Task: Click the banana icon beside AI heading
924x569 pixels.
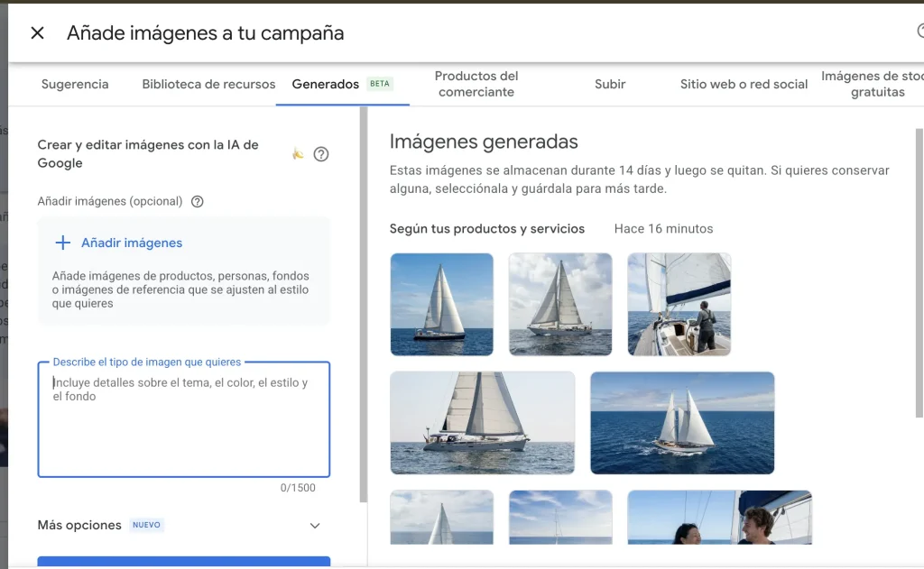Action: pyautogui.click(x=297, y=154)
